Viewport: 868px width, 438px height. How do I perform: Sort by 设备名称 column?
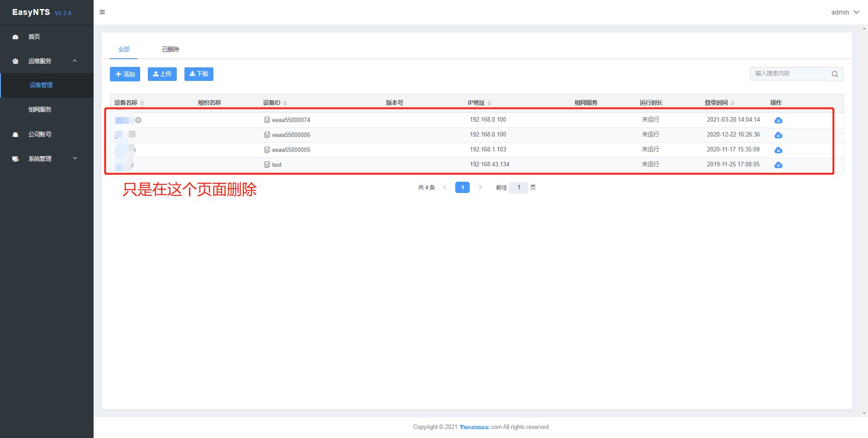(142, 103)
